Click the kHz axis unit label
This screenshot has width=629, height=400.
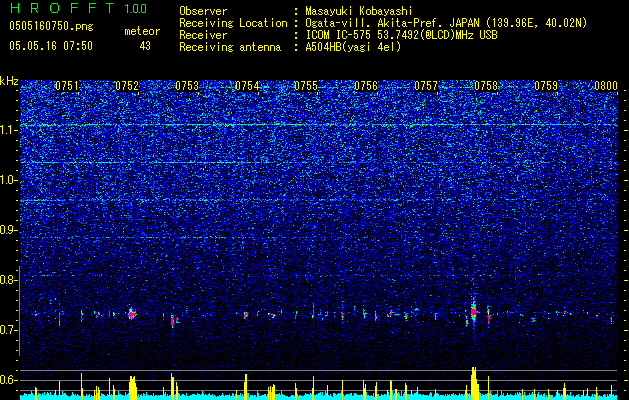click(9, 81)
